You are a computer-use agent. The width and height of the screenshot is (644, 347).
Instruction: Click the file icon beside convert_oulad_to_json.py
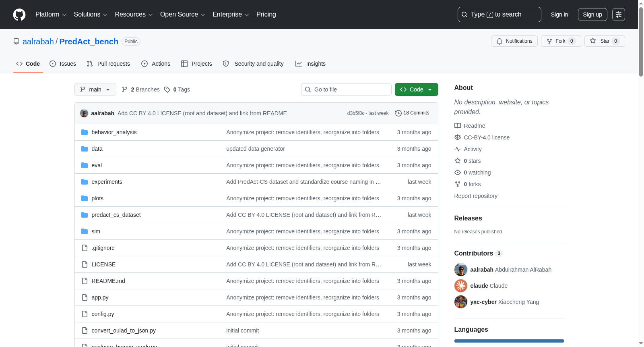coord(85,330)
